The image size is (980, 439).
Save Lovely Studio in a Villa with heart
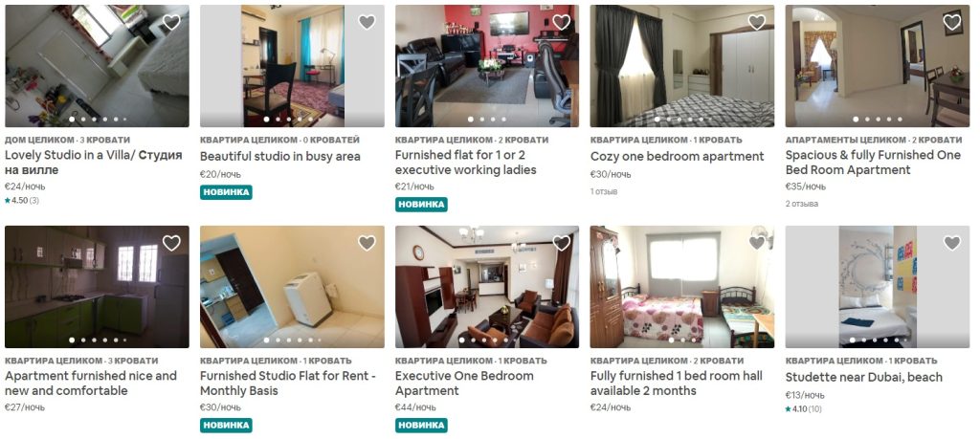[171, 23]
